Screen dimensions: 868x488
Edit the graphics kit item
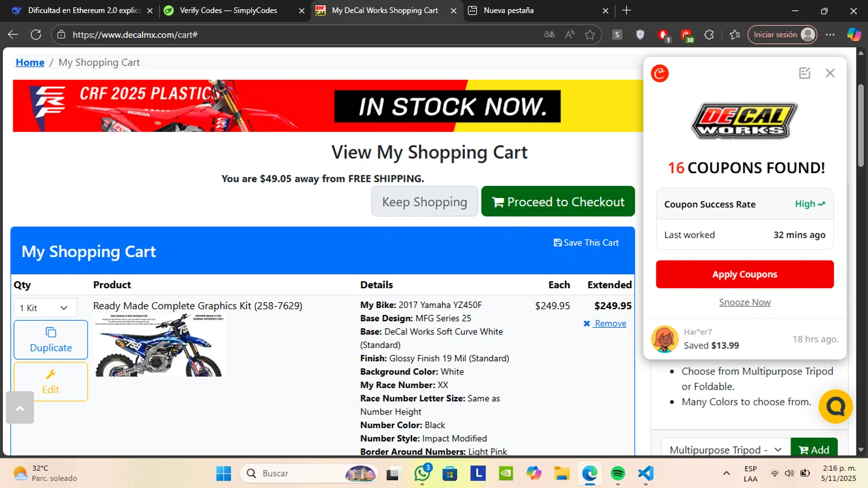click(x=51, y=381)
